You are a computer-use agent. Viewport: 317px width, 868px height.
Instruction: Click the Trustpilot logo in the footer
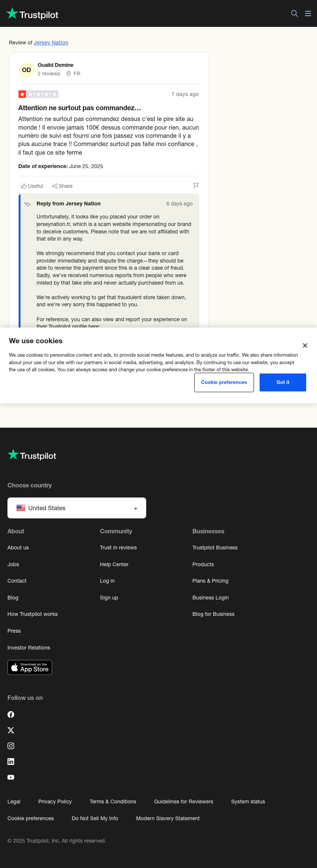32,455
